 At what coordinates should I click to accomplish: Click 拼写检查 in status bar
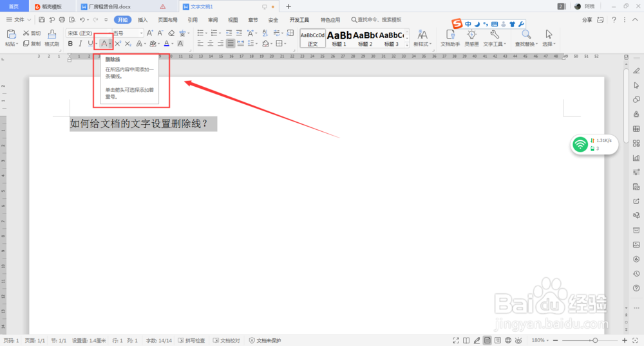(x=191, y=340)
